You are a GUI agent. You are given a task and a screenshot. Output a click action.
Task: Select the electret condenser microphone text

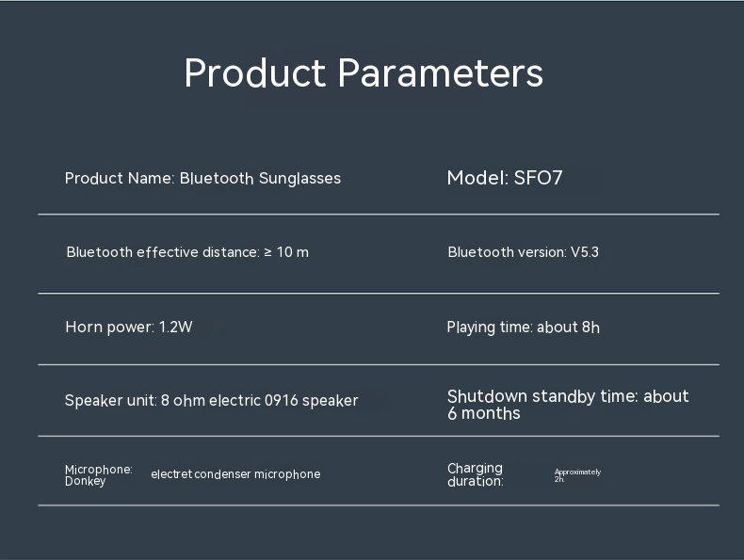pyautogui.click(x=235, y=474)
